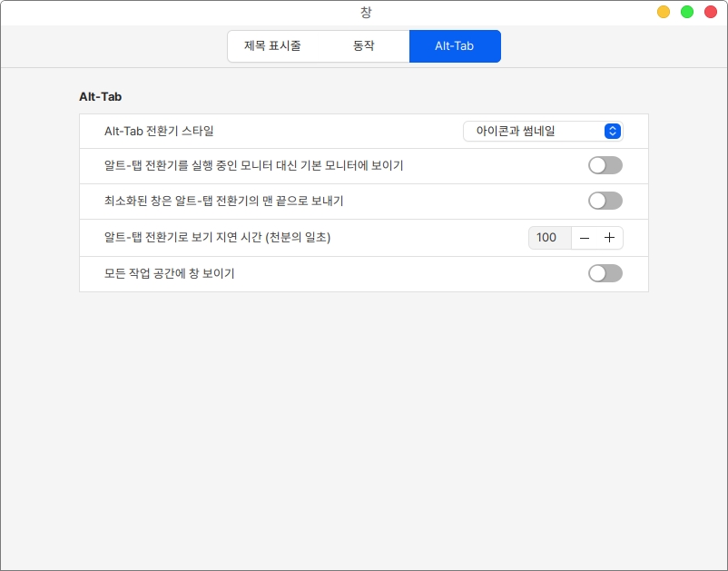Click the Alt-Tab 전환기 스타일 label
This screenshot has width=728, height=571.
[x=159, y=132]
